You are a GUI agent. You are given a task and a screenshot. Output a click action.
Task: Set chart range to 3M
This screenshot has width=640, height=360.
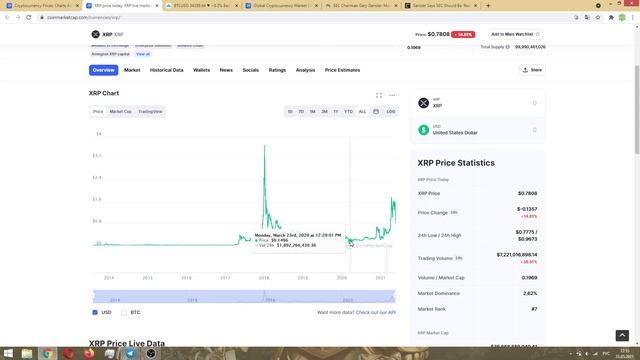click(x=324, y=111)
